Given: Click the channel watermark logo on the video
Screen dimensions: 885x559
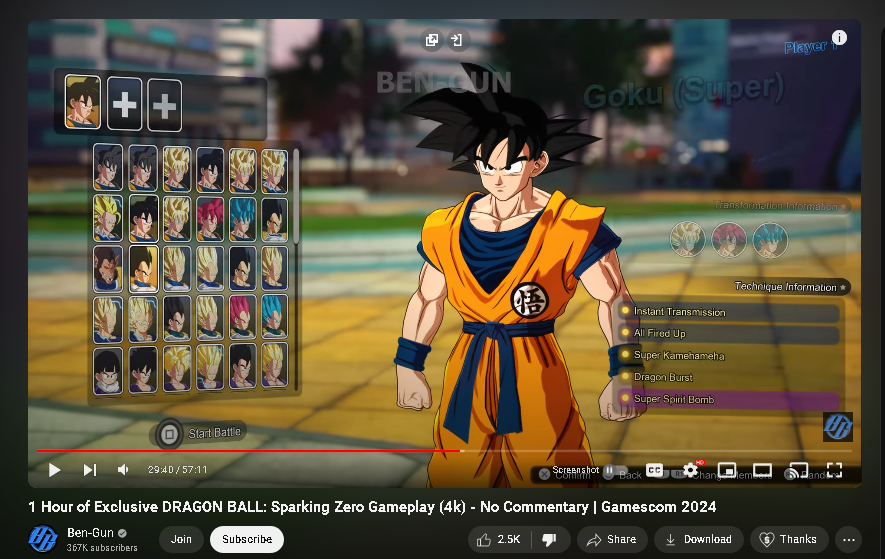Looking at the screenshot, I should pyautogui.click(x=838, y=426).
